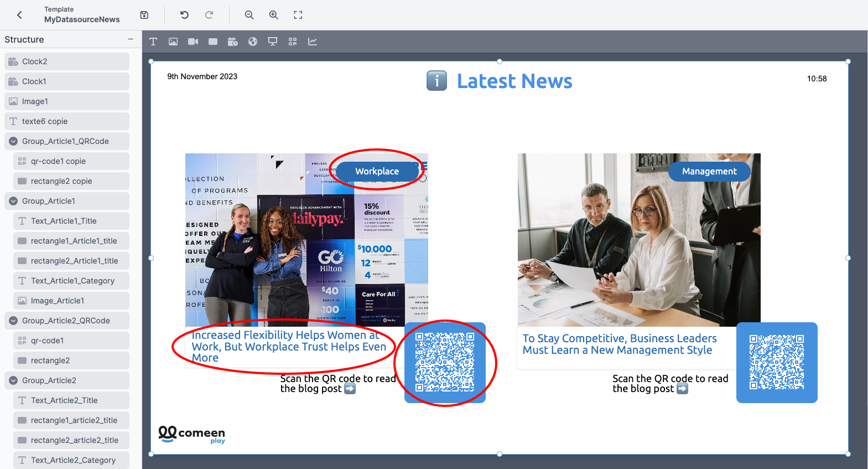868x469 pixels.
Task: Add a chart element tool
Action: tap(313, 42)
